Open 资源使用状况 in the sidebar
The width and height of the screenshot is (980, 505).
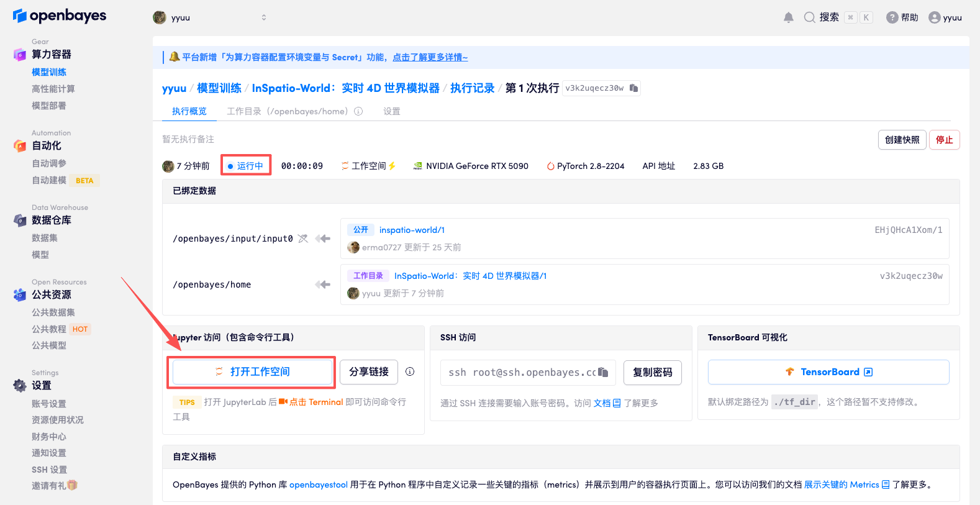click(x=58, y=420)
